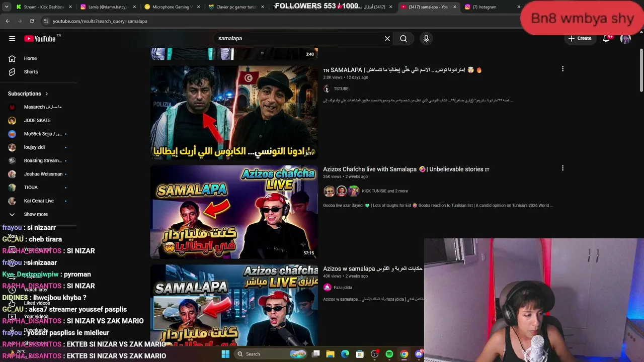Reload the YouTube page
The image size is (644, 362).
32,21
